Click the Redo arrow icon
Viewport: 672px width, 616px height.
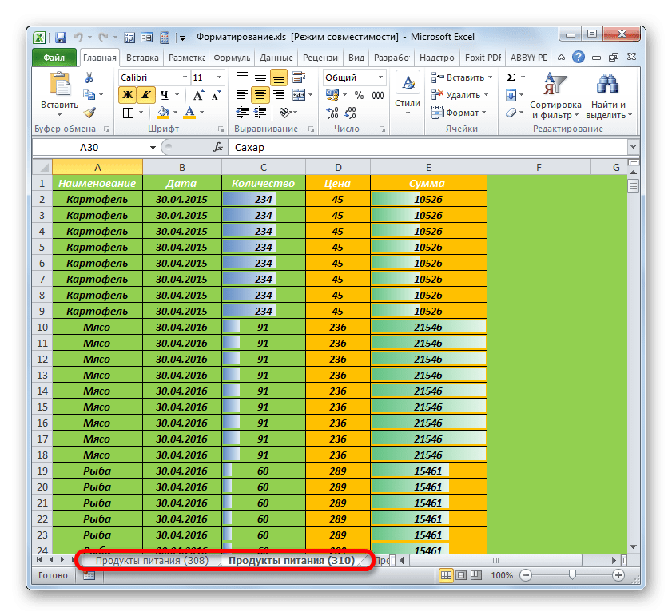(x=103, y=38)
